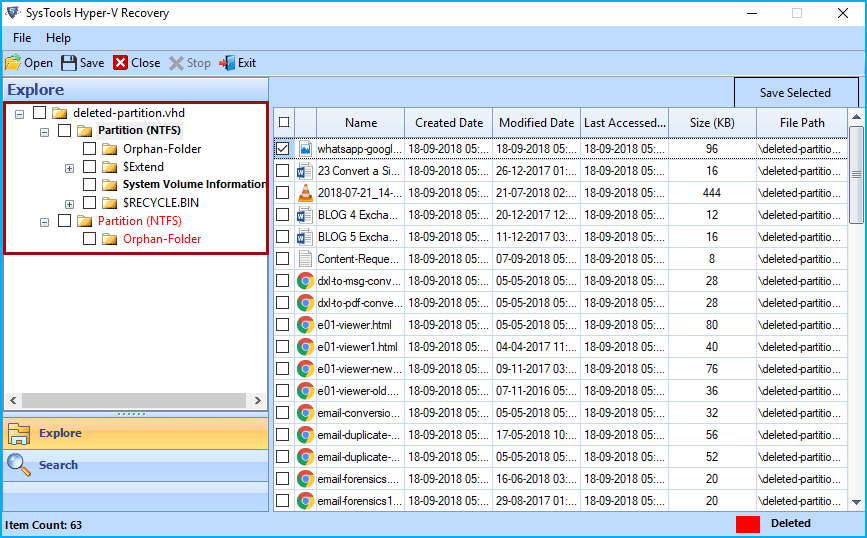Click the Explore folder icon in sidebar
Viewport: 867px width, 538px height.
[19, 433]
